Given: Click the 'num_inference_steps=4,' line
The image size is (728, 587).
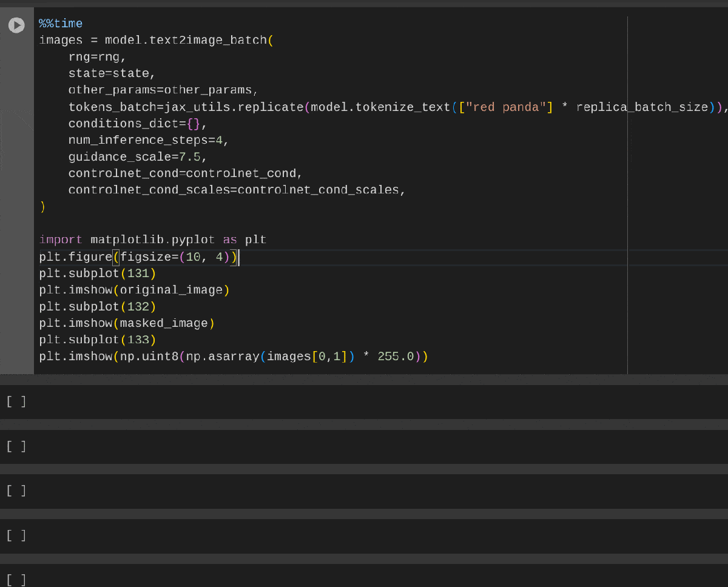Looking at the screenshot, I should (x=149, y=140).
